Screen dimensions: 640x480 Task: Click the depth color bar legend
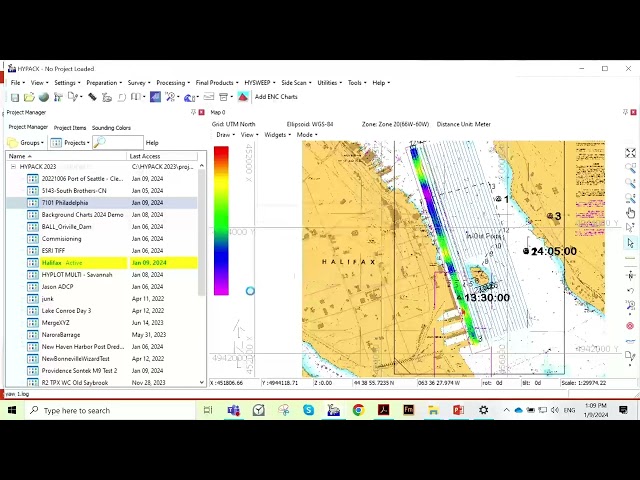click(x=221, y=220)
